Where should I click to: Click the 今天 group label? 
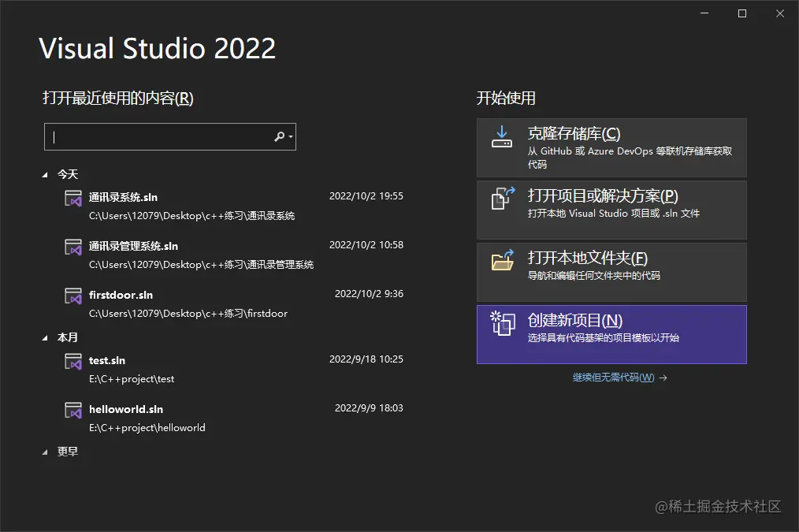click(67, 174)
